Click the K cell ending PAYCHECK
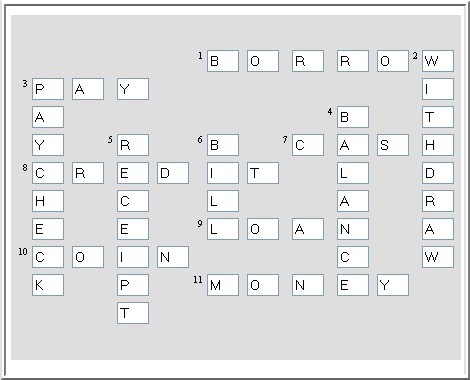The width and height of the screenshot is (470, 380). 48,285
